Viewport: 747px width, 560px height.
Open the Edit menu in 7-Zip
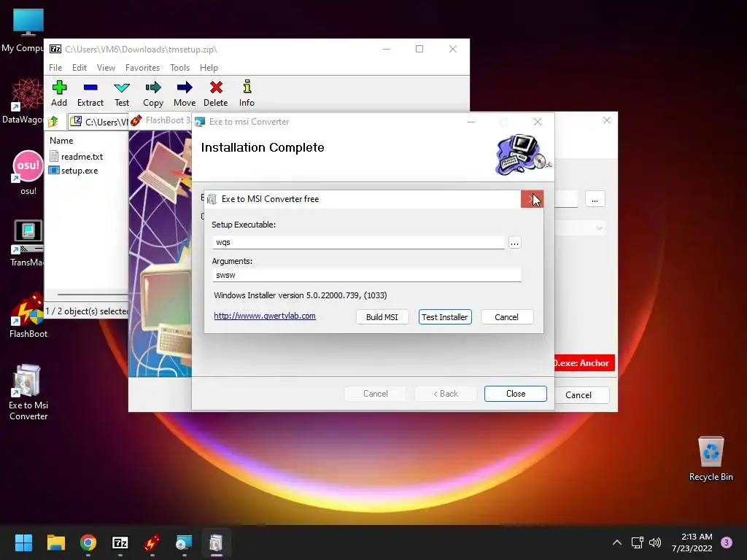tap(79, 68)
